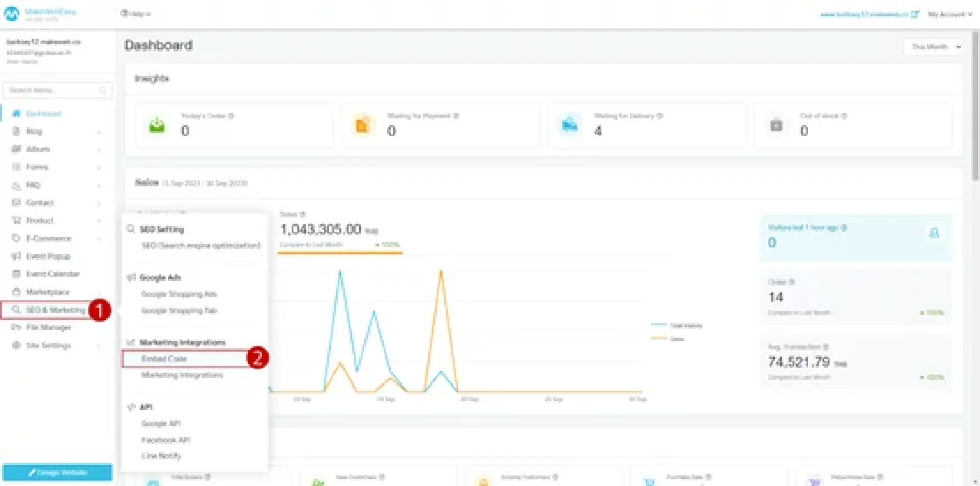Image resolution: width=980 pixels, height=486 pixels.
Task: Click the green Today's Order icon
Action: coord(157,125)
